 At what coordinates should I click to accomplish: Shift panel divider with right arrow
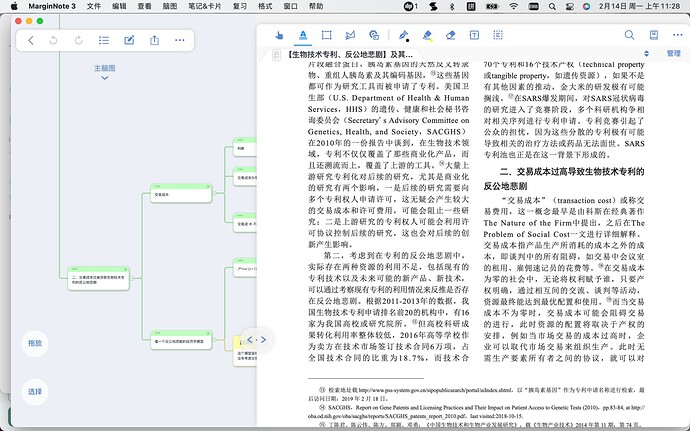[x=263, y=340]
